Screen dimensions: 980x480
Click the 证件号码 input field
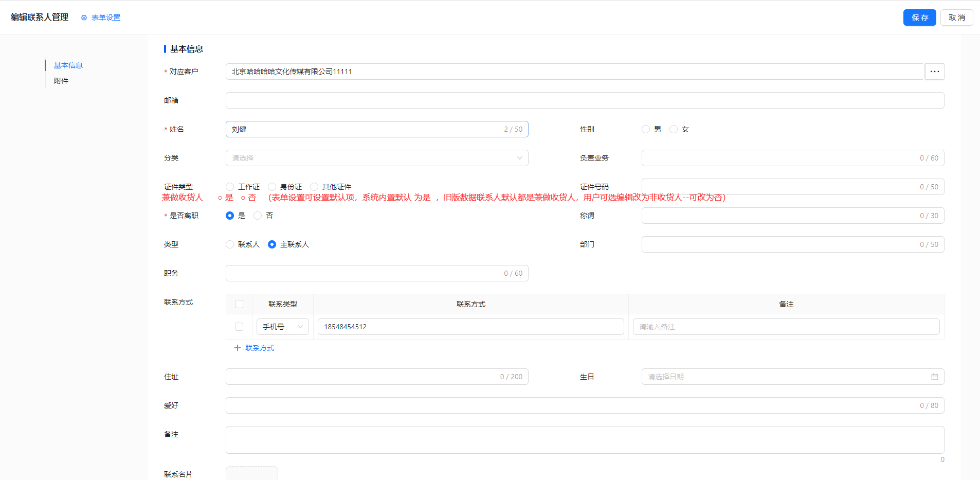pyautogui.click(x=793, y=187)
